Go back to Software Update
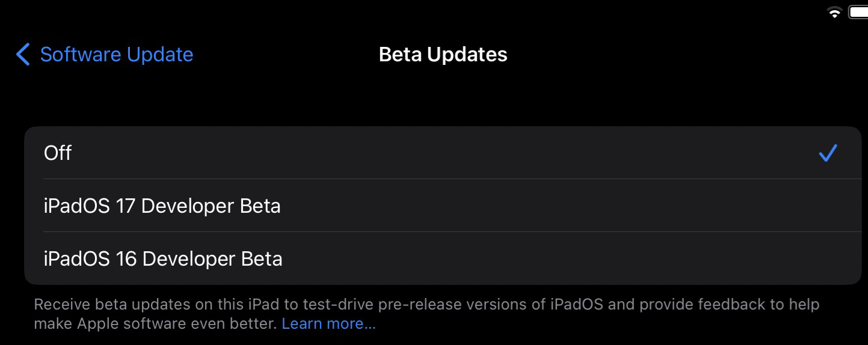 click(x=105, y=54)
